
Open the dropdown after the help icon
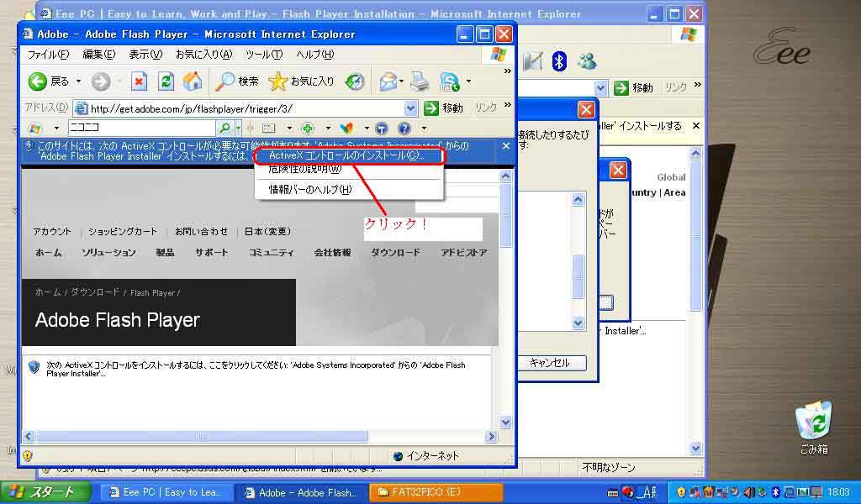[x=424, y=129]
